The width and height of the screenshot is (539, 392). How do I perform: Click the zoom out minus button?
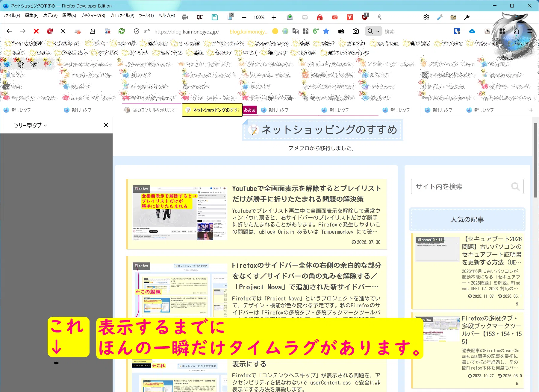(244, 17)
